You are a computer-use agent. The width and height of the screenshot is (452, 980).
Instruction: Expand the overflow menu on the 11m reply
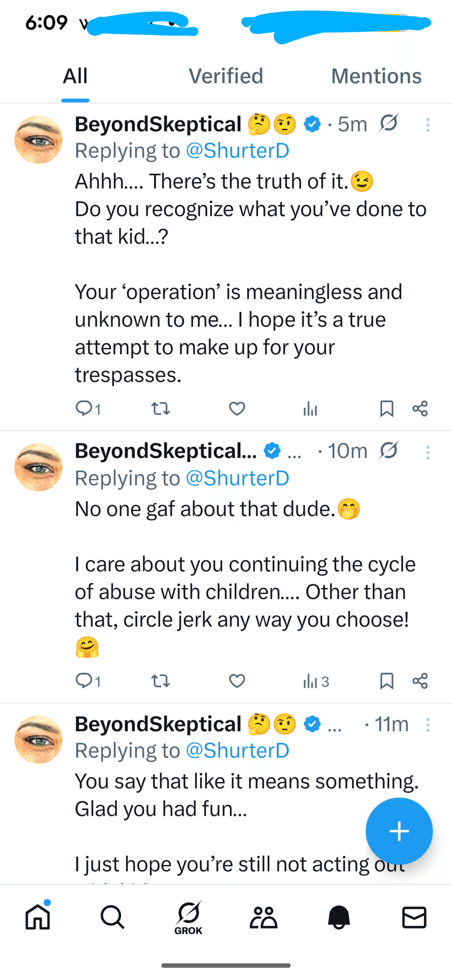[428, 725]
